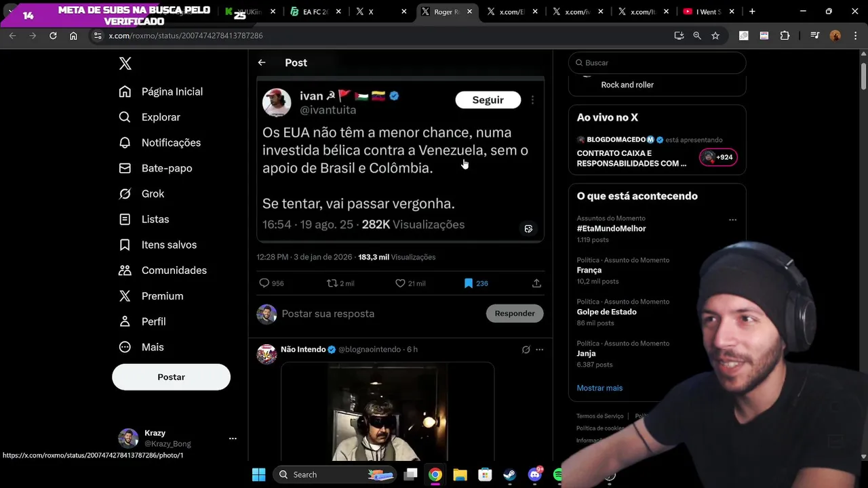
Task: Open the Janja trending topic
Action: (586, 353)
